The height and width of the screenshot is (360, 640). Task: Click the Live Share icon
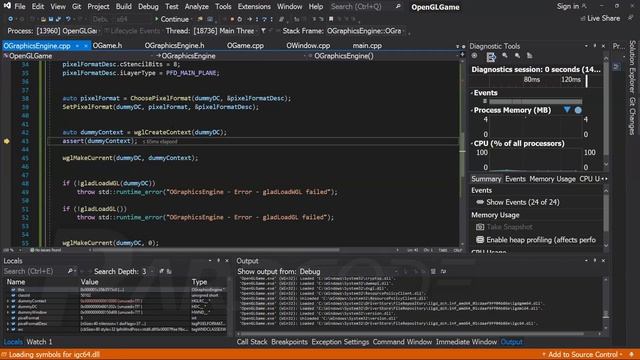583,18
